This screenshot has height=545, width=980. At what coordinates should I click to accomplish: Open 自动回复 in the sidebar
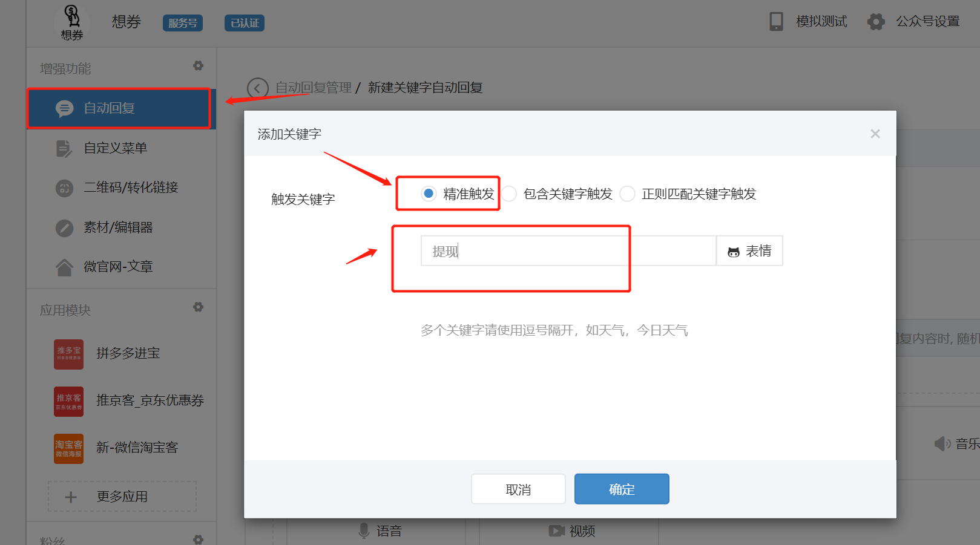tap(121, 108)
